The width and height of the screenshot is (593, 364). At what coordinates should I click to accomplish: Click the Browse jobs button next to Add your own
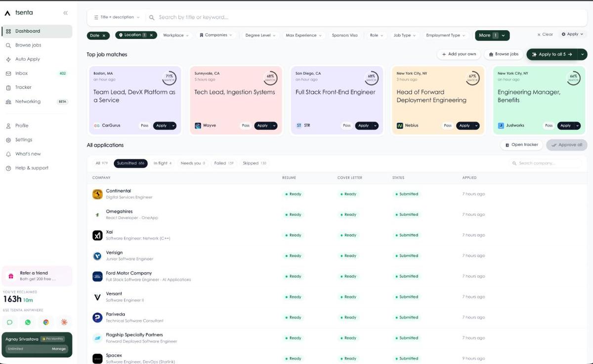tap(503, 54)
